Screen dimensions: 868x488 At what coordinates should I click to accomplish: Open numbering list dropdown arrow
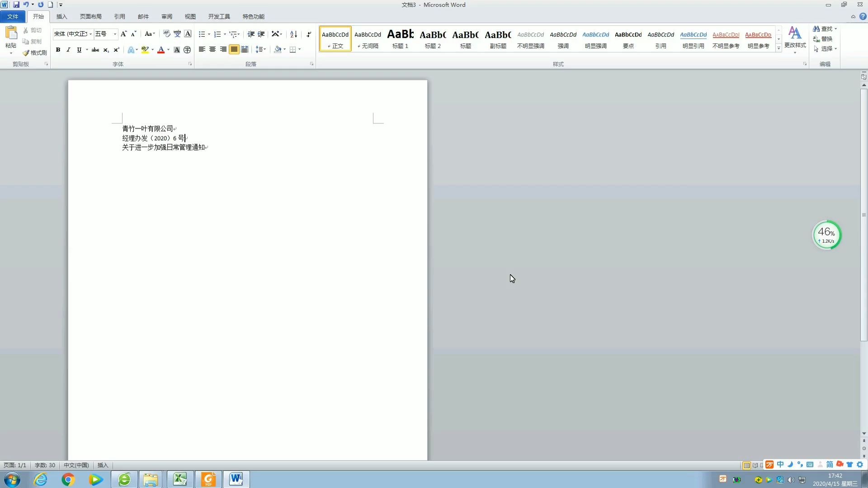(x=225, y=34)
